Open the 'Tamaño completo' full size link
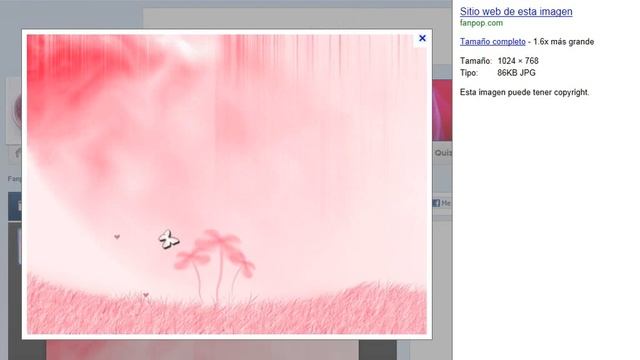This screenshot has width=640, height=360. click(493, 42)
